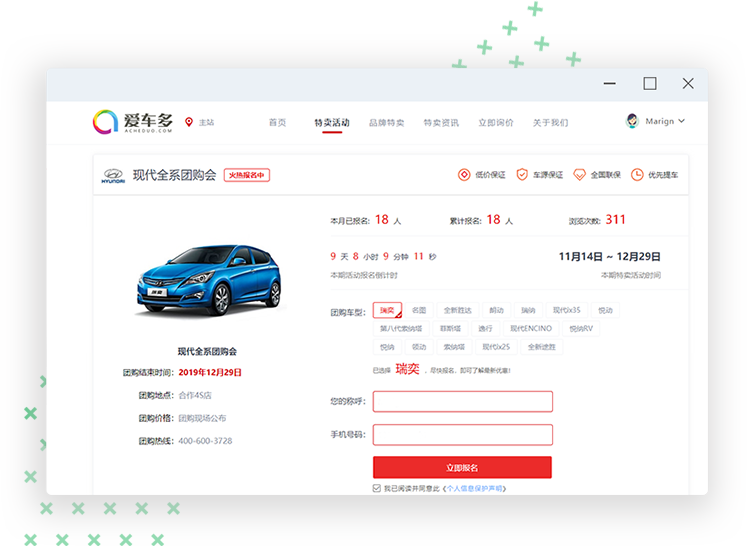Click the 合作4S店 location text

tap(195, 395)
